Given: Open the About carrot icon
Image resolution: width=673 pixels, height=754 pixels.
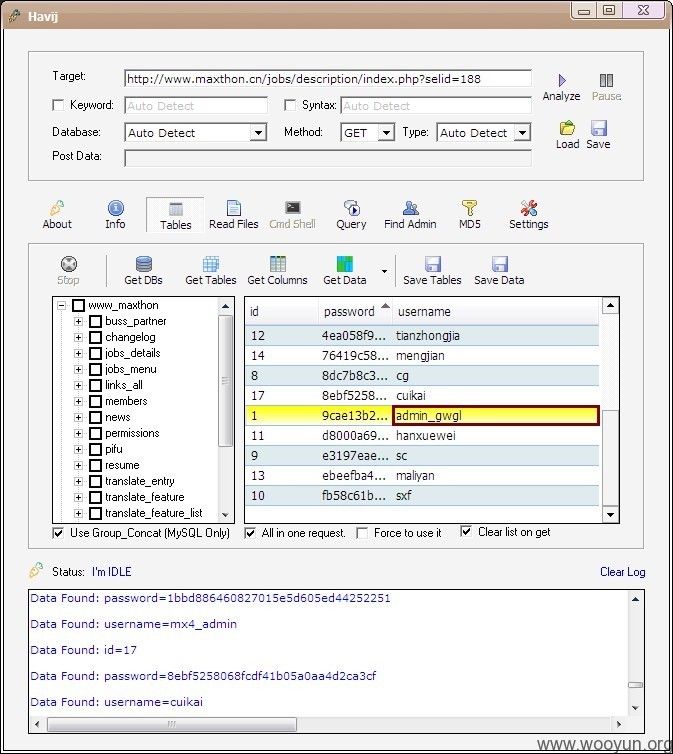Looking at the screenshot, I should pos(57,208).
